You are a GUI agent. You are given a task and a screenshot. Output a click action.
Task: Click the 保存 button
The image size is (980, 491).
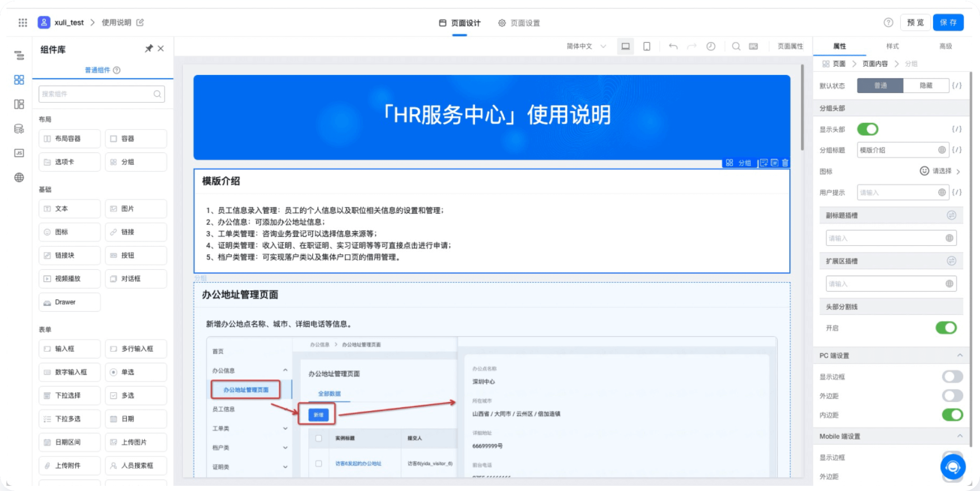948,23
